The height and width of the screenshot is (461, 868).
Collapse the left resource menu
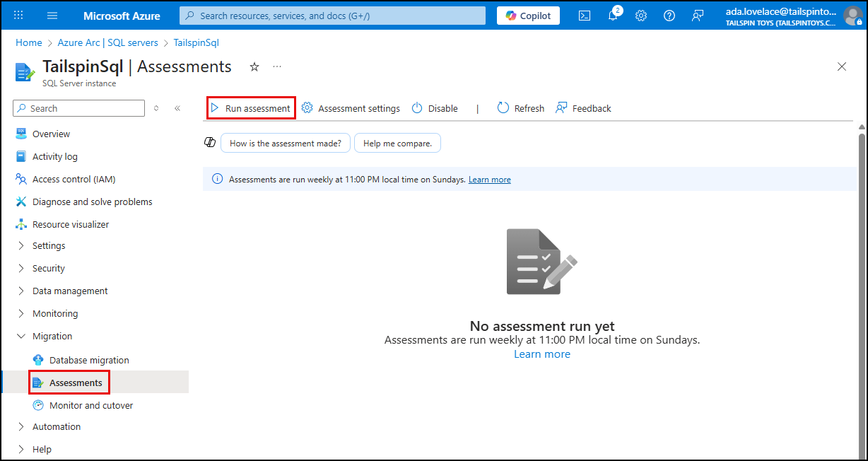pyautogui.click(x=177, y=107)
